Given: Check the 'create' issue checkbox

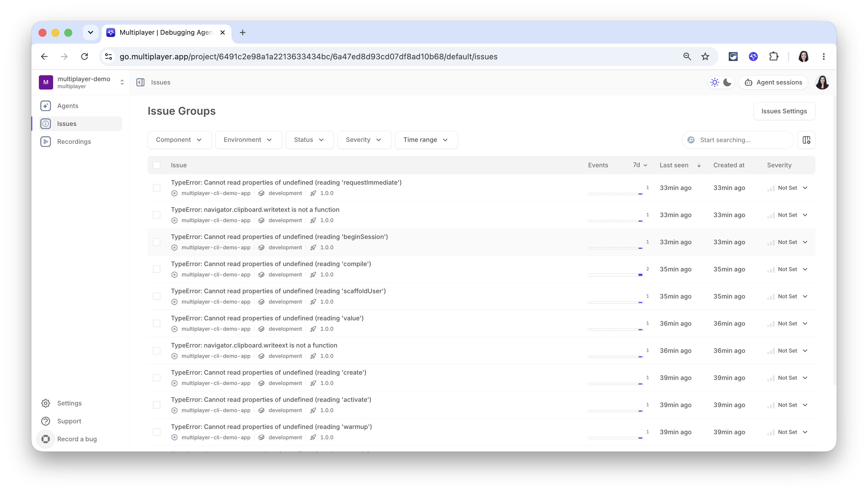Looking at the screenshot, I should tap(156, 377).
